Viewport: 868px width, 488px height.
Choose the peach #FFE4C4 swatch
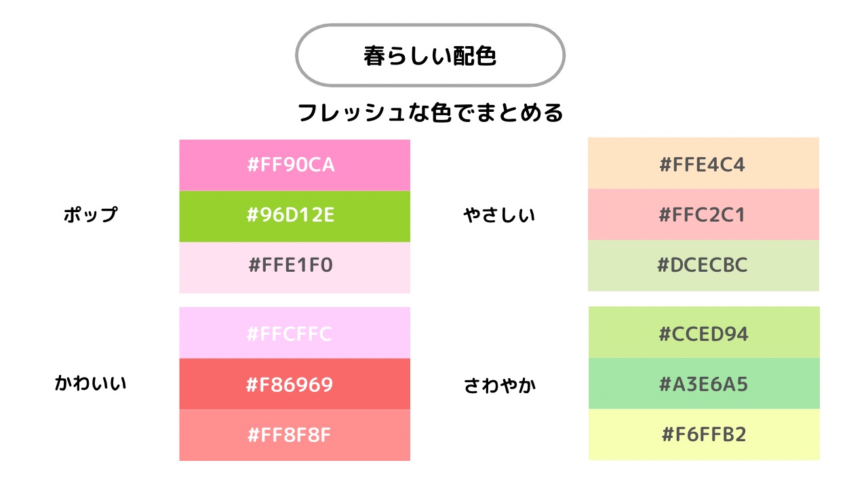[x=703, y=163]
